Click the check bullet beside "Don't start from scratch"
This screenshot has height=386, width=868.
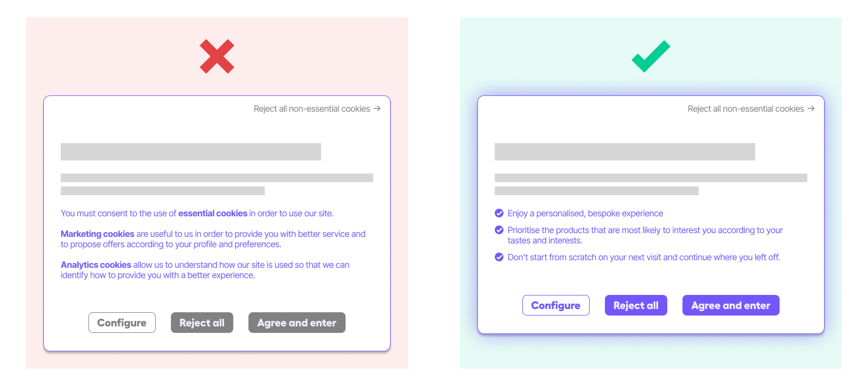click(x=499, y=257)
